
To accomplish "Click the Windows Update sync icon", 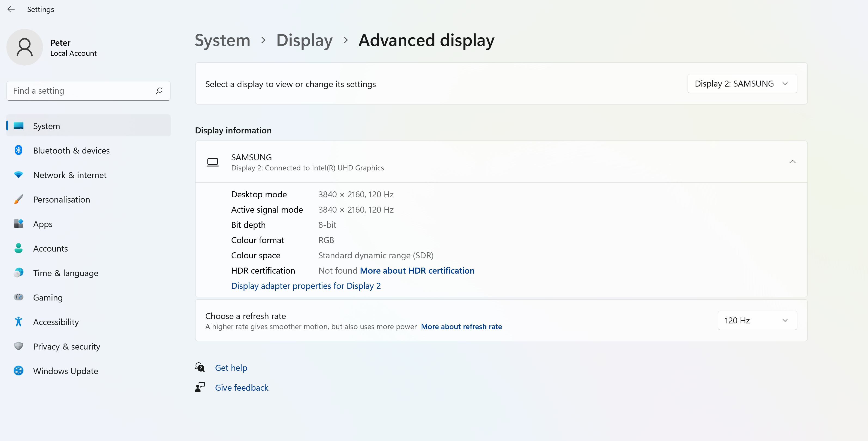I will coord(19,370).
